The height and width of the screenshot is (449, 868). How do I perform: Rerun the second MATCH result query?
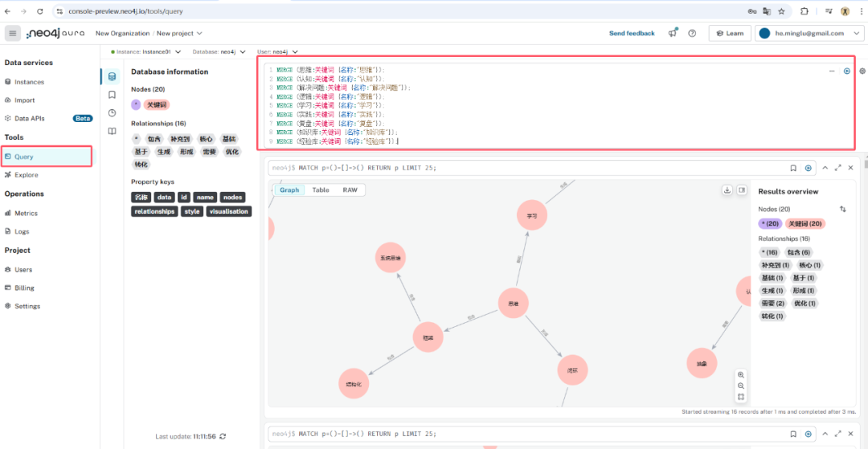[809, 433]
